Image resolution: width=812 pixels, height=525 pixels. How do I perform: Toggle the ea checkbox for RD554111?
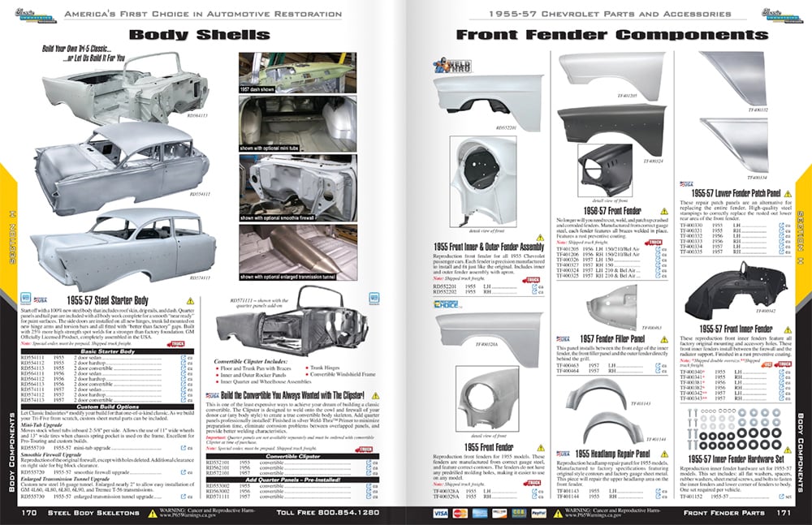tap(183, 358)
